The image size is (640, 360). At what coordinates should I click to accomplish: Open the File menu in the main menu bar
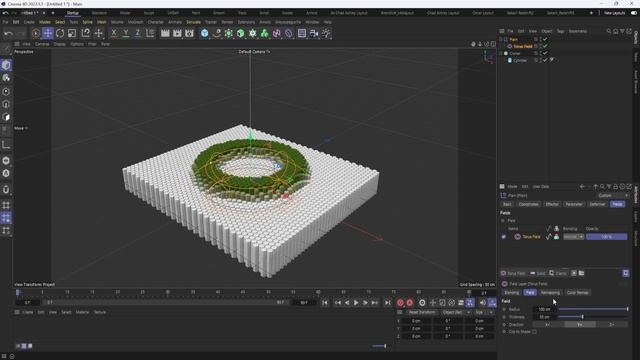[x=5, y=22]
